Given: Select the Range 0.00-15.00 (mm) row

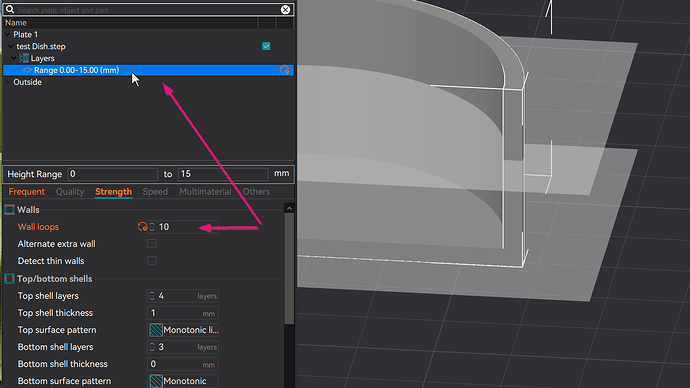Looking at the screenshot, I should (x=148, y=70).
